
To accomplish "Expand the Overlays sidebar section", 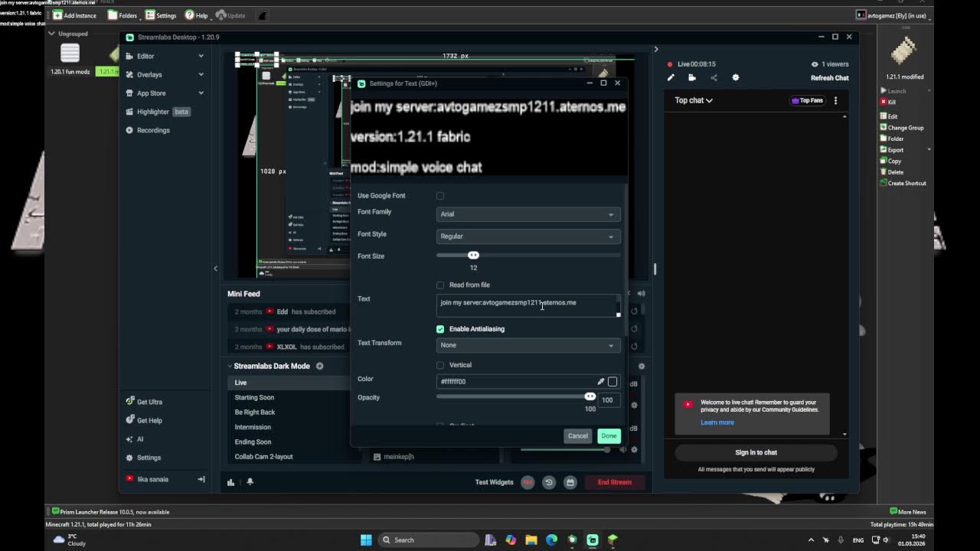I will point(201,74).
